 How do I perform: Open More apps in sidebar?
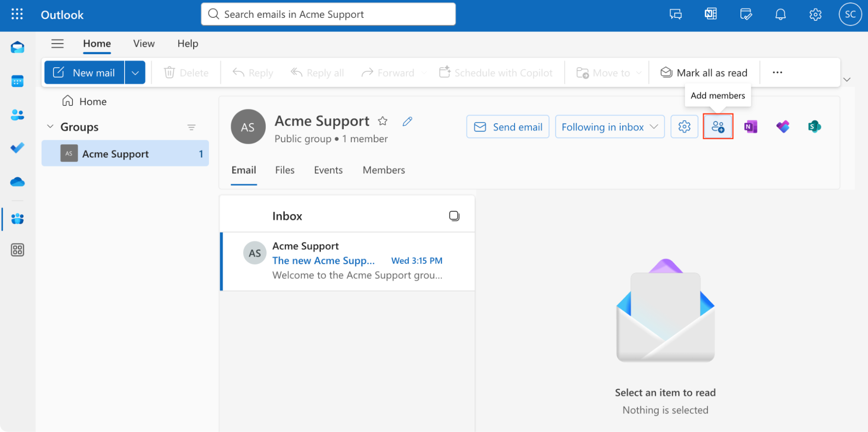pyautogui.click(x=17, y=250)
